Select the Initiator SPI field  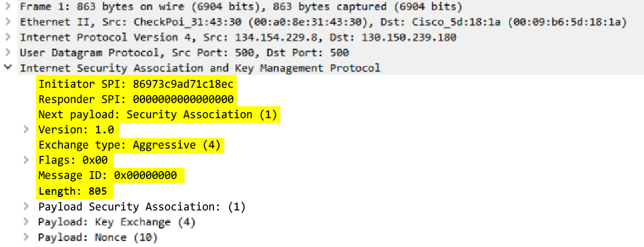pyautogui.click(x=135, y=84)
